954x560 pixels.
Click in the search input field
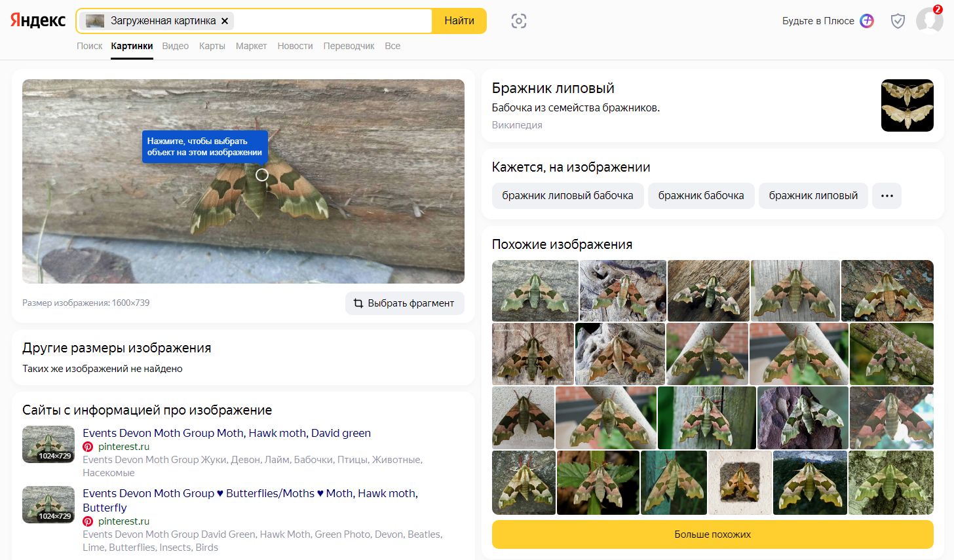click(x=331, y=21)
